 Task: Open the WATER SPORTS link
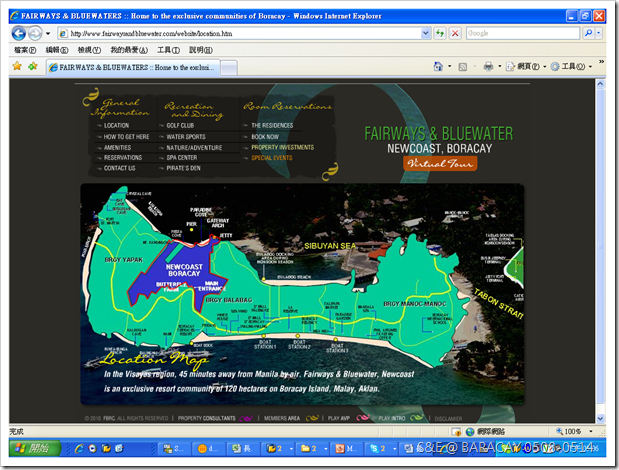click(186, 137)
